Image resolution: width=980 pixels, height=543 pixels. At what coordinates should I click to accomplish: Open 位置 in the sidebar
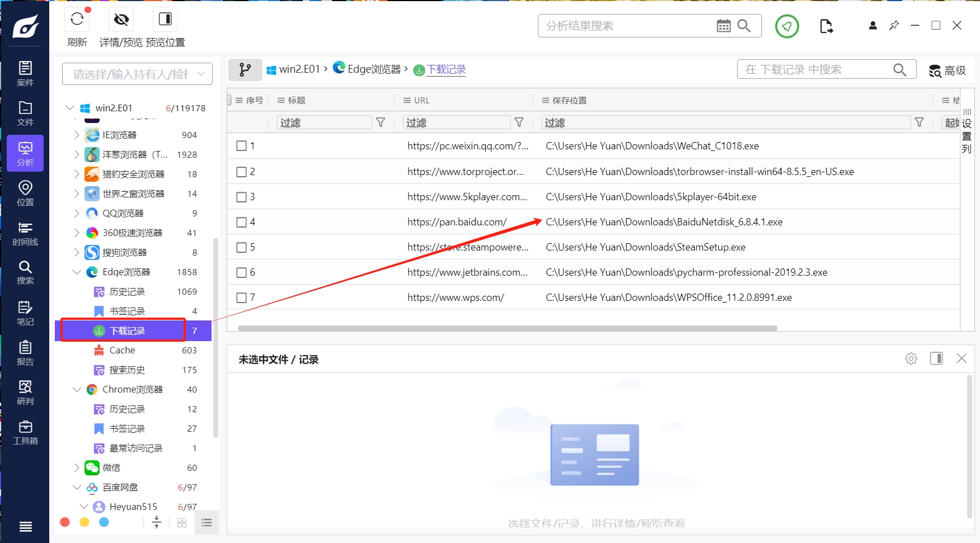25,193
